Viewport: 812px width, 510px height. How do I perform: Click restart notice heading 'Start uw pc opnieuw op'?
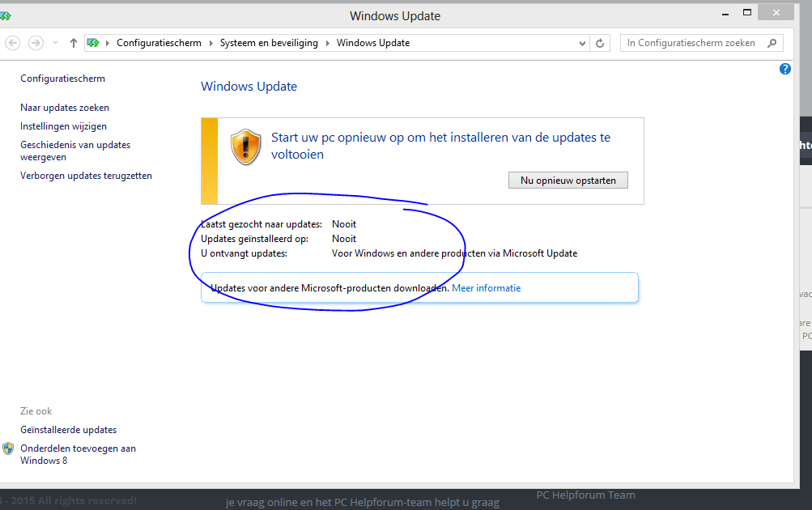pos(440,146)
